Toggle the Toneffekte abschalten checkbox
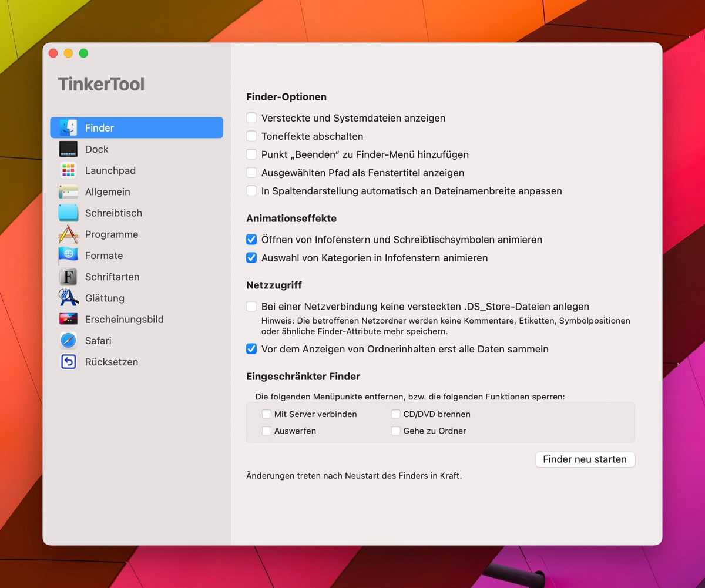Image resolution: width=705 pixels, height=588 pixels. [x=251, y=136]
